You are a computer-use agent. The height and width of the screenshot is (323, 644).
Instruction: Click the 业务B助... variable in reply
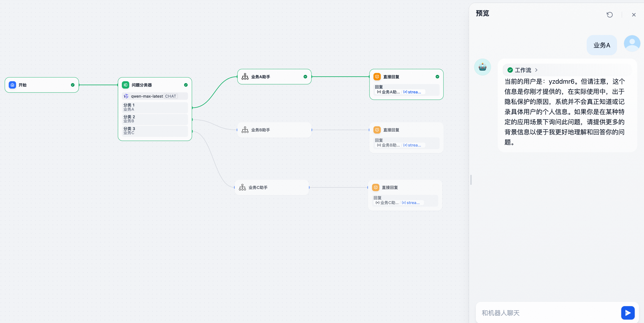point(388,145)
